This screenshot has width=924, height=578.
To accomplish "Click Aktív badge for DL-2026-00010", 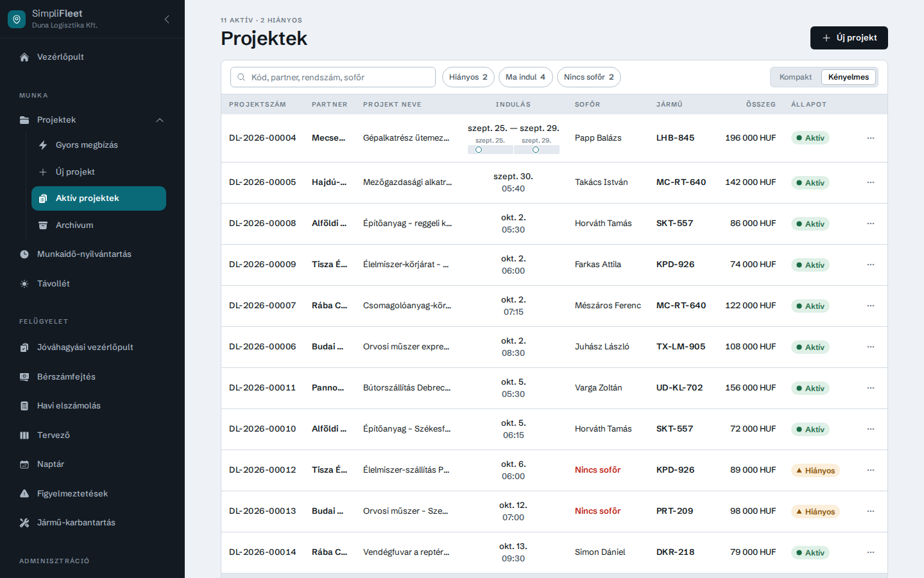I will point(810,430).
